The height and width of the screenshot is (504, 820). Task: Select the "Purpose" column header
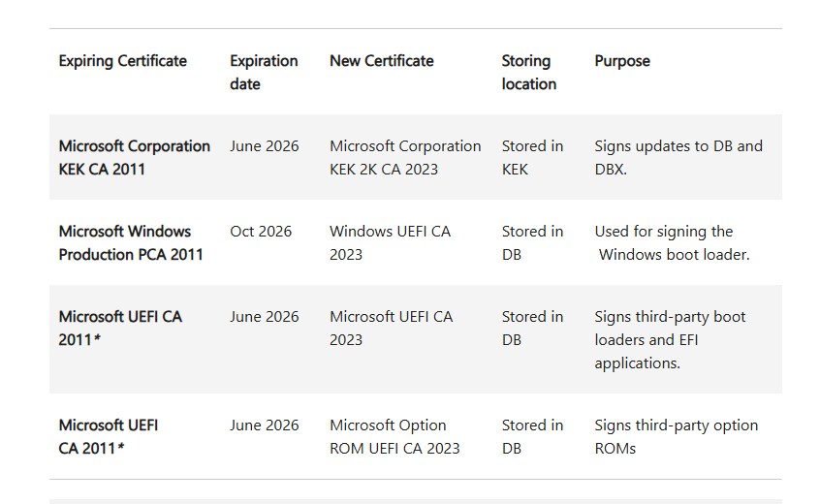pyautogui.click(x=622, y=61)
